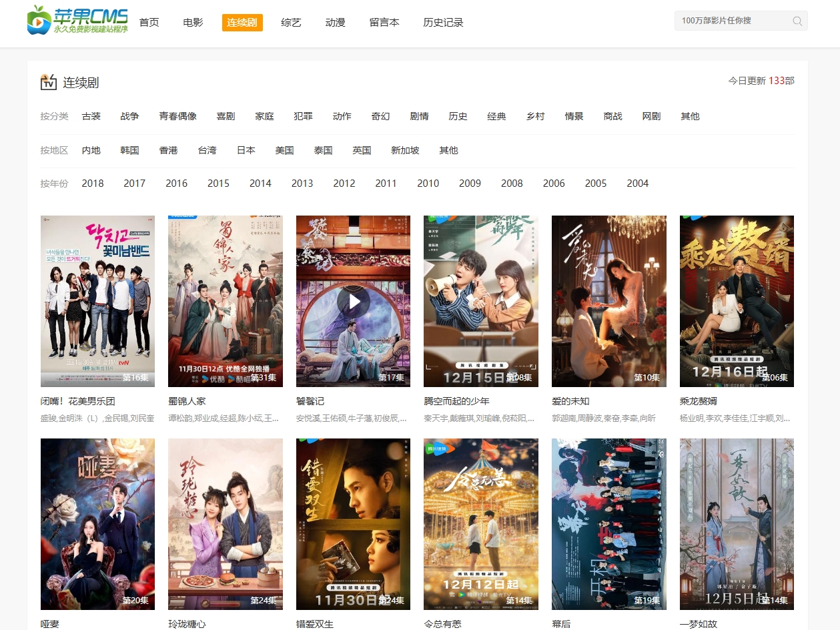Open the 留言本 navigation item
The height and width of the screenshot is (630, 840).
[x=384, y=23]
